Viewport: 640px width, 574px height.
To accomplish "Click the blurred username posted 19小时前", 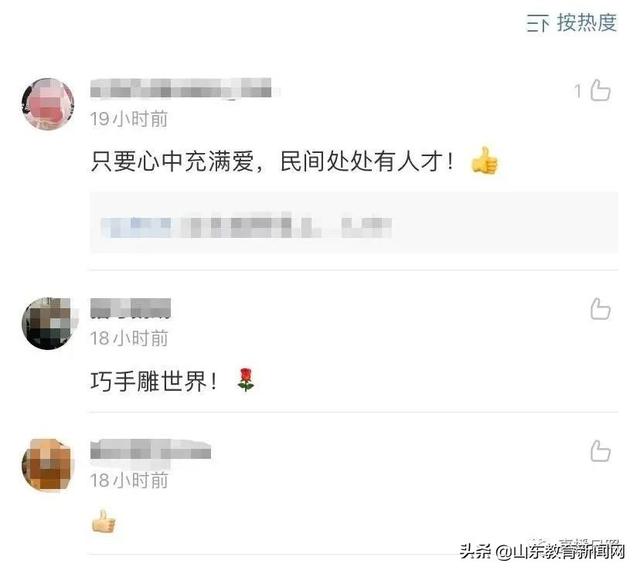I will [182, 88].
